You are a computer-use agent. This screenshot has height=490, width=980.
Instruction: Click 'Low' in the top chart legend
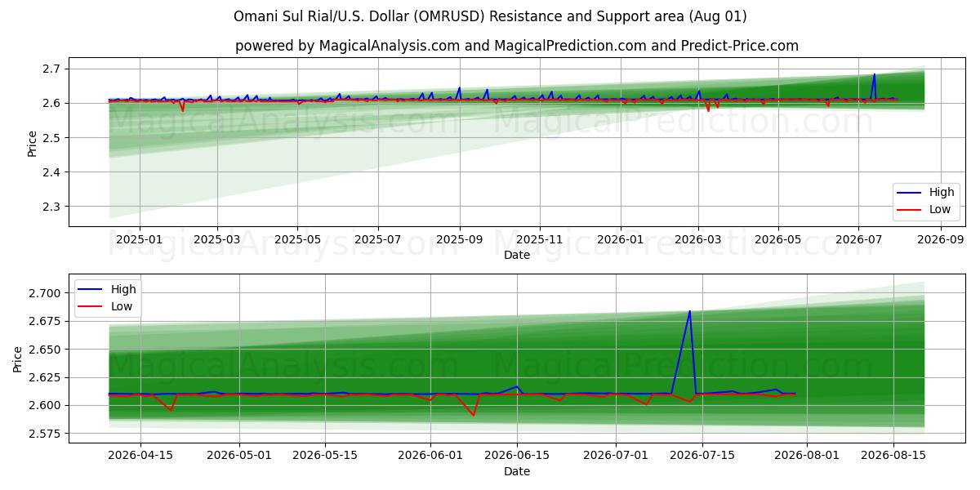coord(940,209)
